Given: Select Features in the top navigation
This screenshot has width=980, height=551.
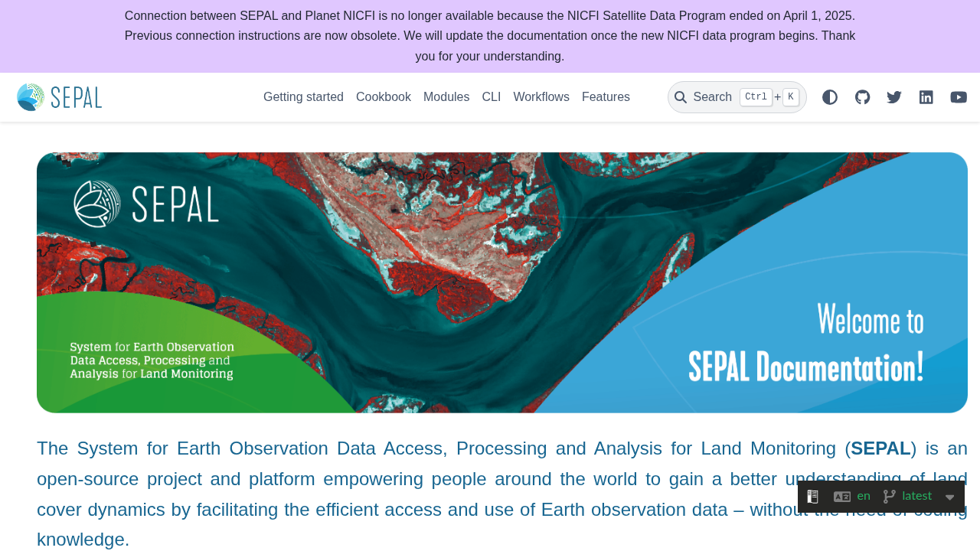Looking at the screenshot, I should [x=606, y=97].
